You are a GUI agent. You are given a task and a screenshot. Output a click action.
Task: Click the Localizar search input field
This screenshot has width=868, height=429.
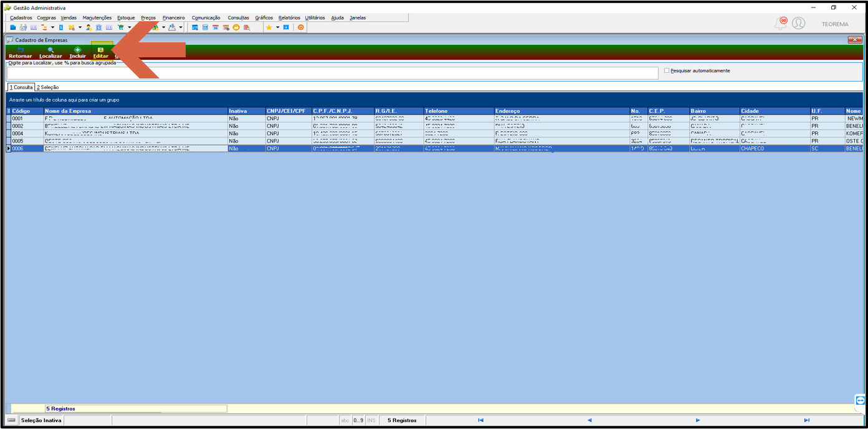coord(332,73)
